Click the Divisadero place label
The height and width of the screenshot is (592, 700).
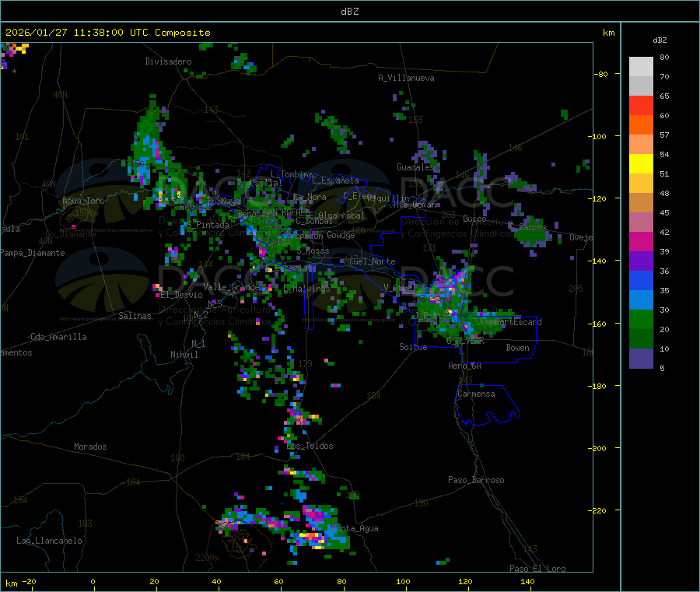(x=168, y=61)
